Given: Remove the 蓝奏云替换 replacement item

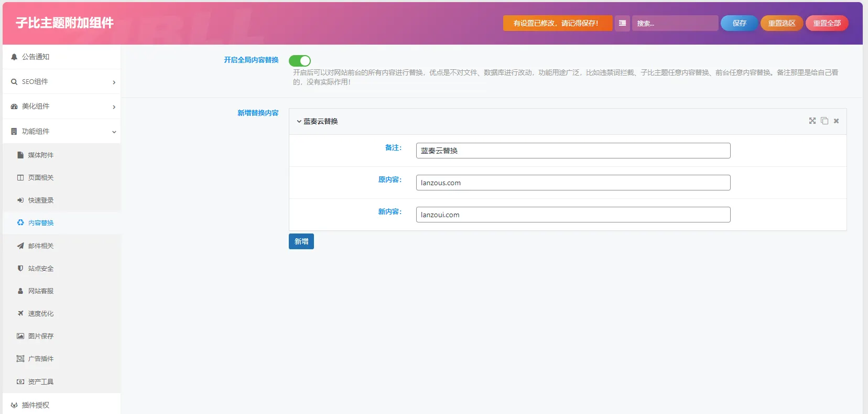Looking at the screenshot, I should pyautogui.click(x=837, y=121).
